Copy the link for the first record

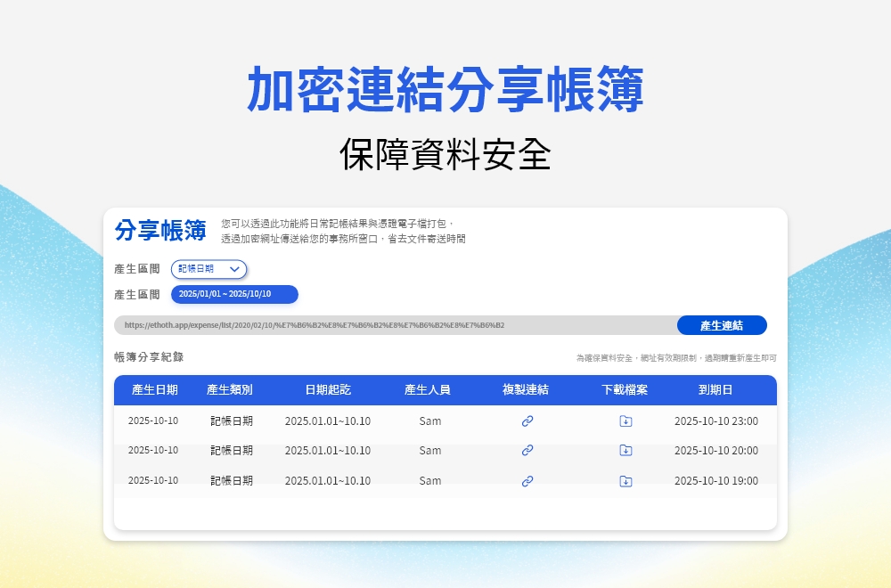click(527, 421)
